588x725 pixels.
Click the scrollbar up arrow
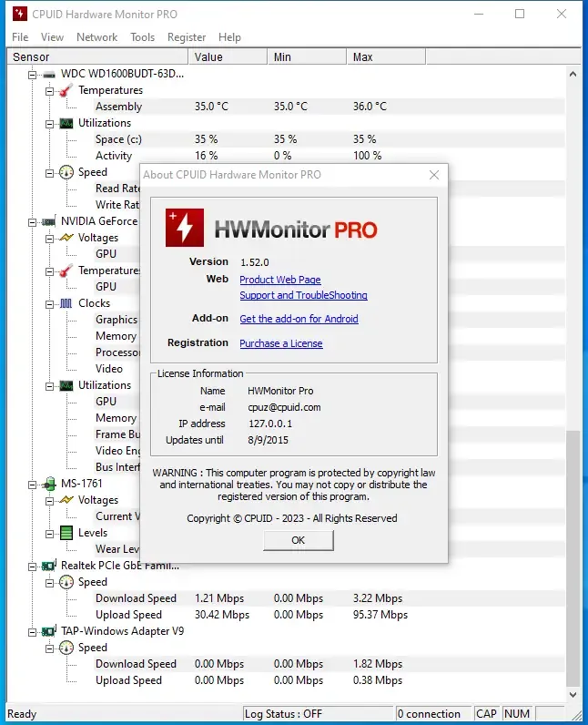[x=573, y=74]
